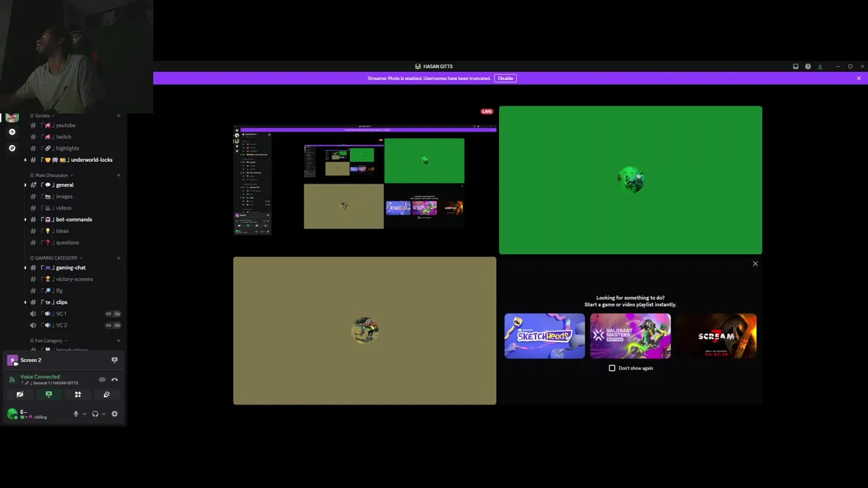The width and height of the screenshot is (868, 488).
Task: Disable Streamer Mode via banner button
Action: (x=505, y=78)
